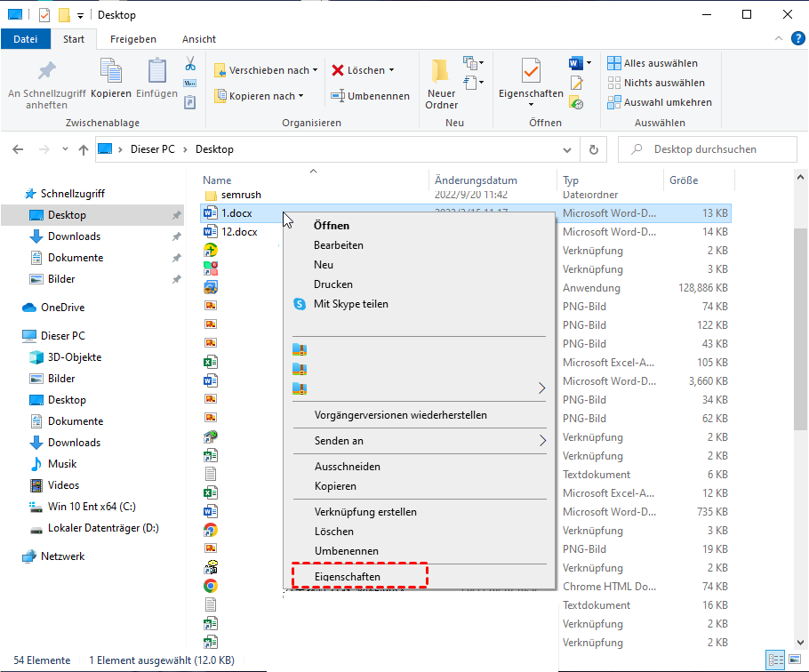The image size is (809, 672).
Task: Expand the address bar history dropdown
Action: pos(569,149)
